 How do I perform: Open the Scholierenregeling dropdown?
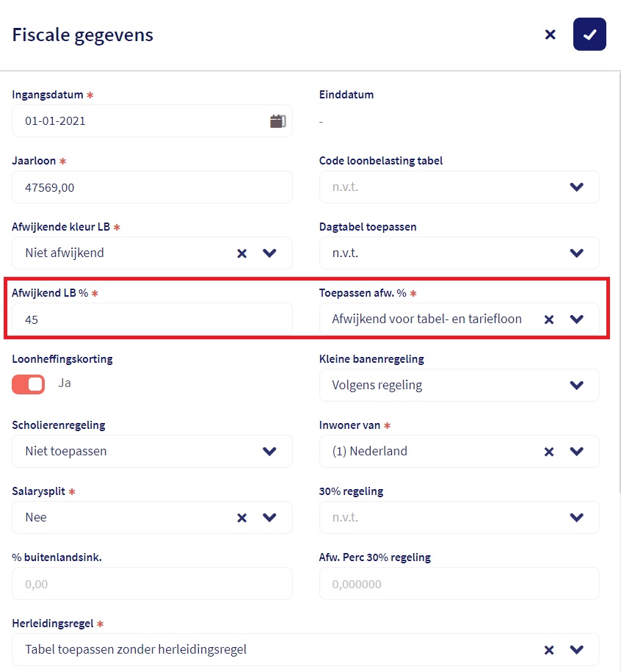click(x=269, y=452)
